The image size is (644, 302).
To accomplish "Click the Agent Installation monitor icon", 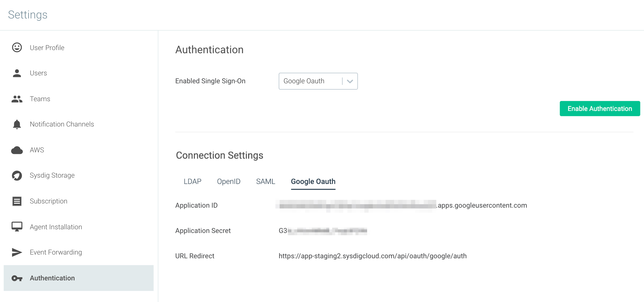I will click(x=17, y=227).
